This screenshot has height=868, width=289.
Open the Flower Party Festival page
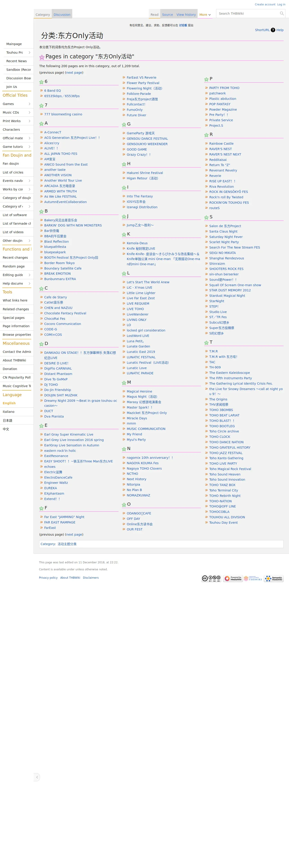[x=143, y=83]
